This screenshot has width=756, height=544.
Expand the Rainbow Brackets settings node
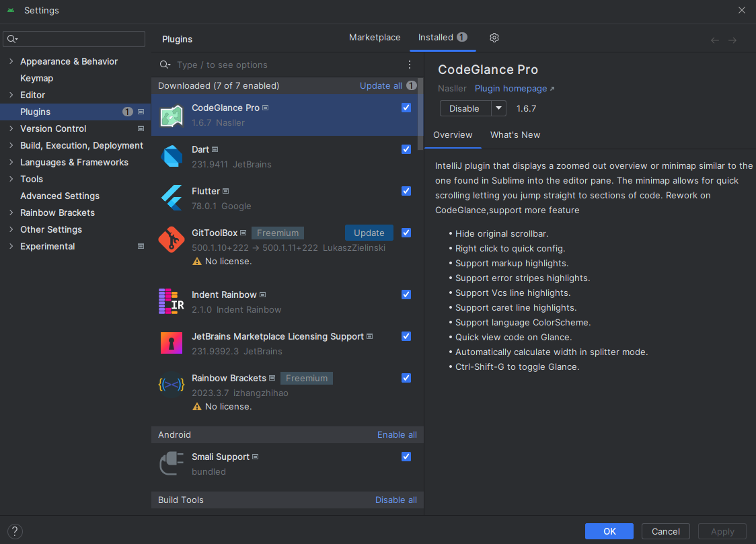11,212
